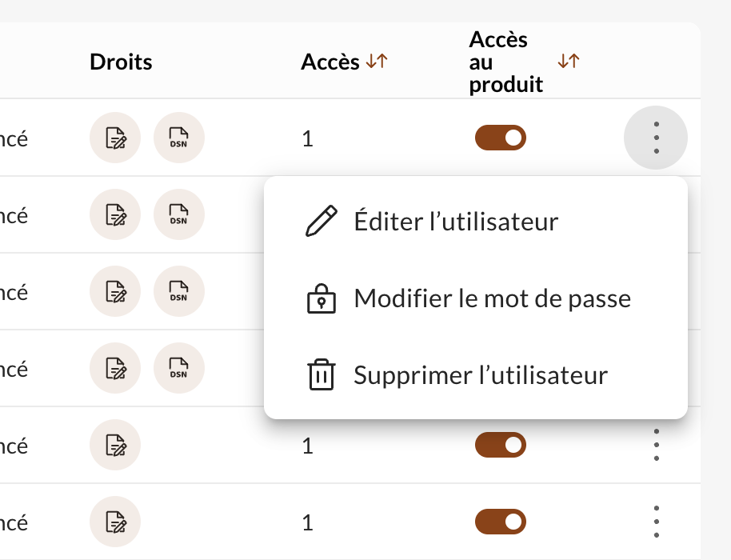Sort by Accès au produit column arrows

[569, 61]
